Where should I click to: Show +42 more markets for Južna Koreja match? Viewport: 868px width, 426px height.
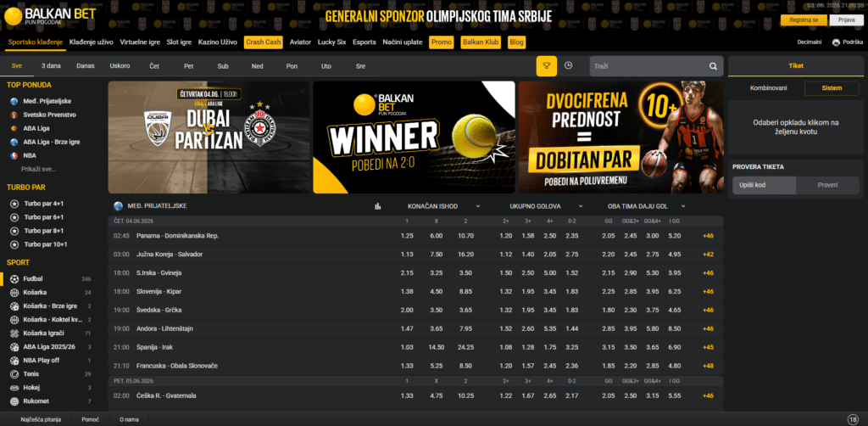click(708, 255)
